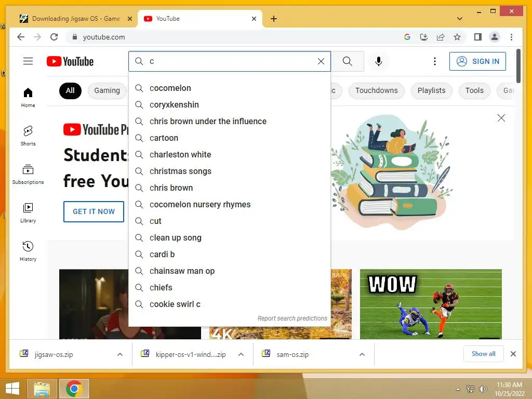Click the magnifier search button
The height and width of the screenshot is (399, 532).
[347, 61]
